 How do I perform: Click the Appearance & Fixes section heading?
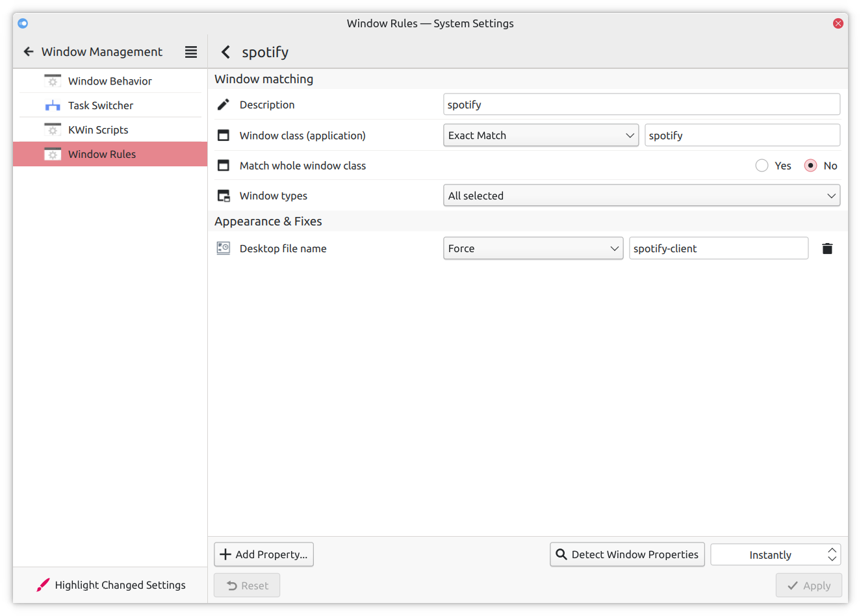[x=268, y=222]
